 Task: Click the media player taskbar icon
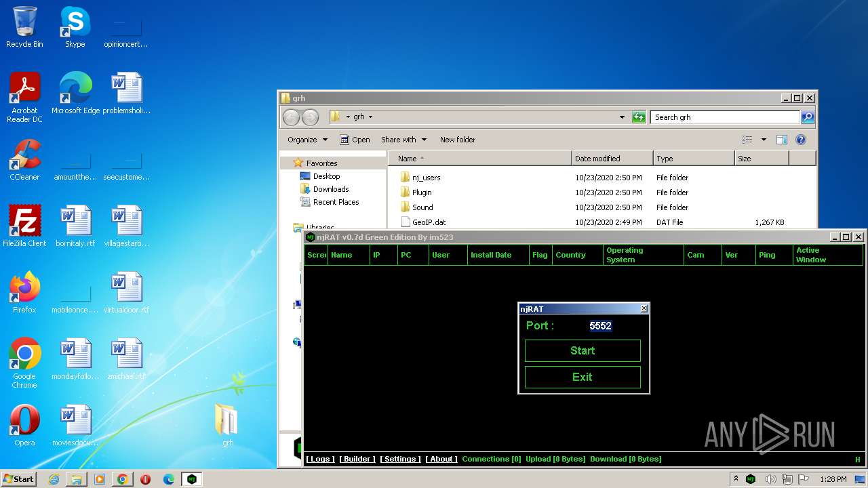[100, 479]
